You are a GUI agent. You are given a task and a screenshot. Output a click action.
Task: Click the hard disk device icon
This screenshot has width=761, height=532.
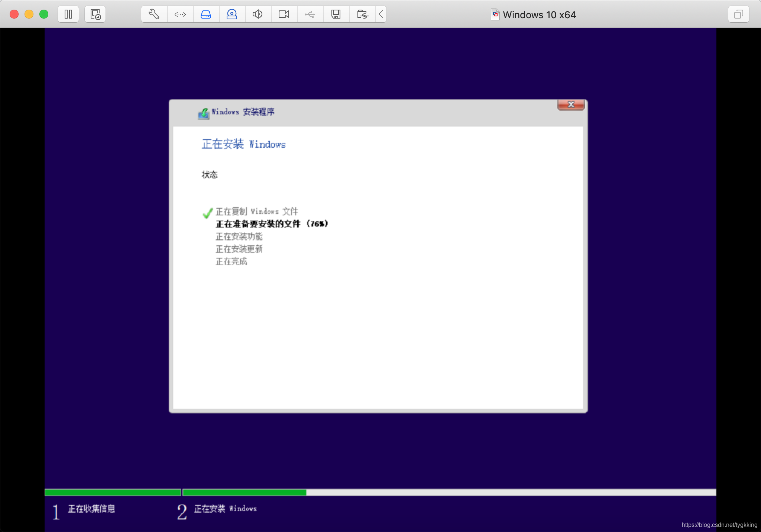(206, 14)
